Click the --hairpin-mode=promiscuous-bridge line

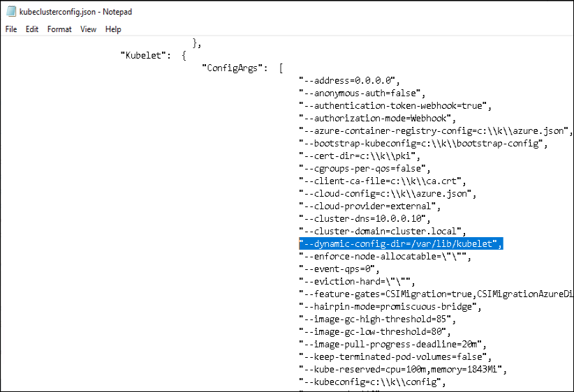(x=390, y=307)
